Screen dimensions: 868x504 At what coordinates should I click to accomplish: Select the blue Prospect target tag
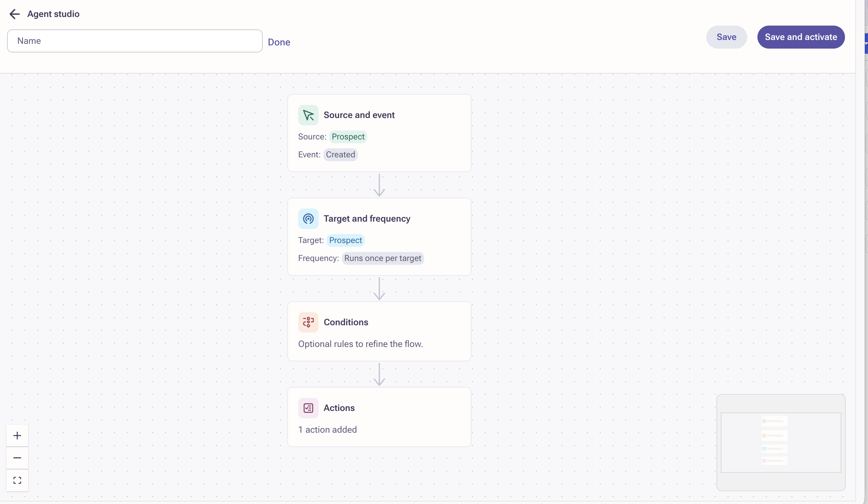[x=345, y=240]
